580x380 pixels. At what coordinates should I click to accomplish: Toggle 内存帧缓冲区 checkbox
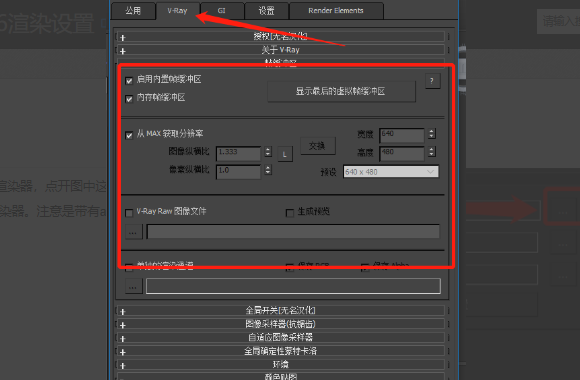(129, 99)
